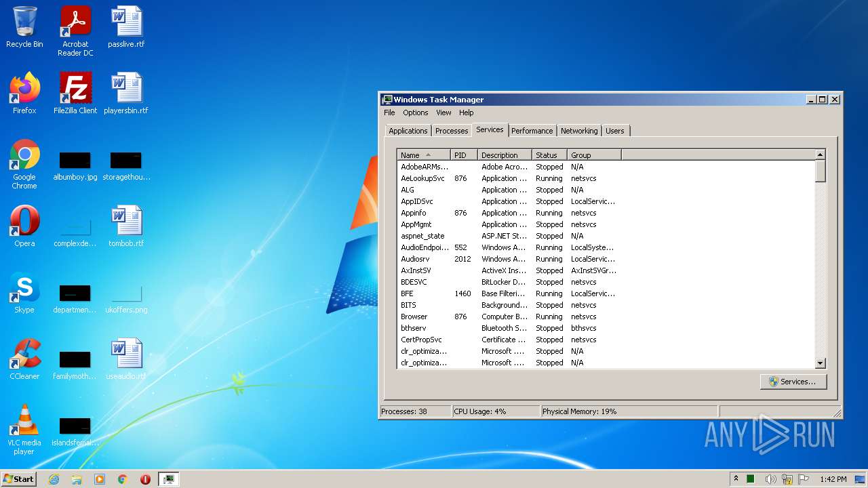Viewport: 868px width, 488px height.
Task: Select albumboy.jpg image file
Action: point(75,166)
